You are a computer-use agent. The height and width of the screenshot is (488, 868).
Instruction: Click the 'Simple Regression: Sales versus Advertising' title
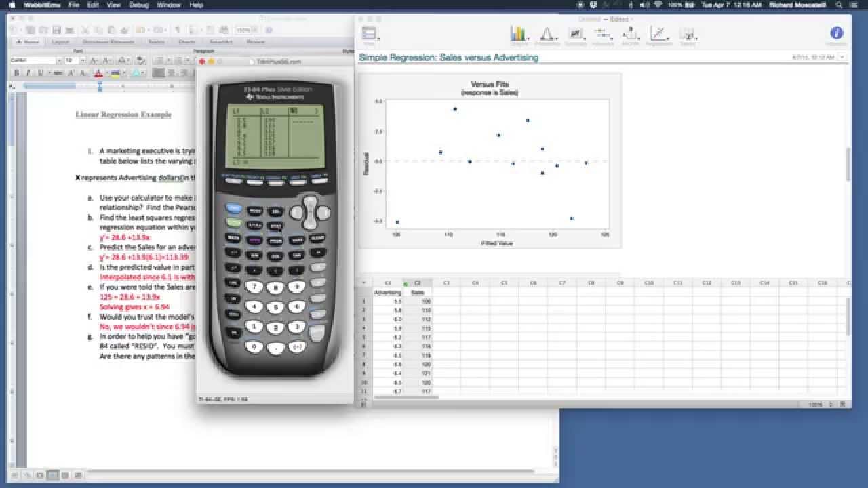[x=449, y=58]
